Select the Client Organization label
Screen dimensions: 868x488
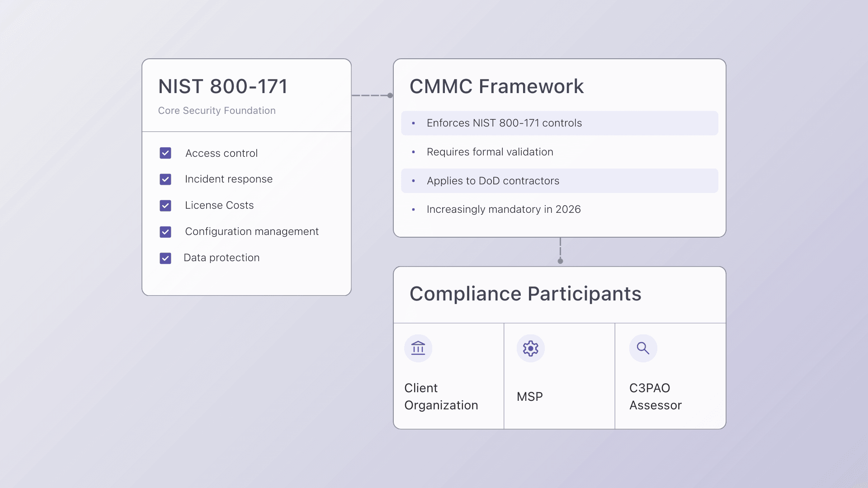coord(441,396)
